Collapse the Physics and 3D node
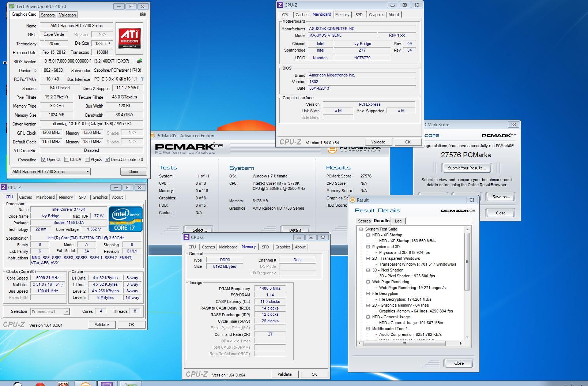This screenshot has width=588, height=386. (x=368, y=247)
